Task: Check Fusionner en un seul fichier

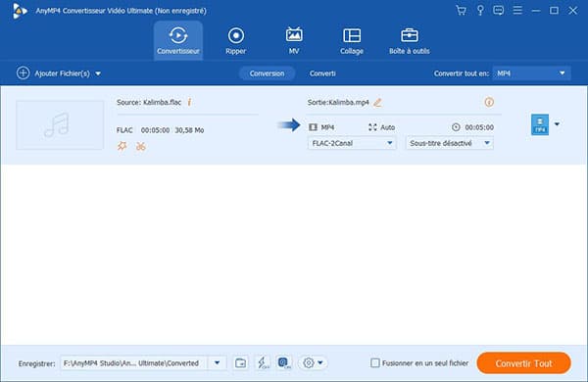Action: click(x=375, y=362)
